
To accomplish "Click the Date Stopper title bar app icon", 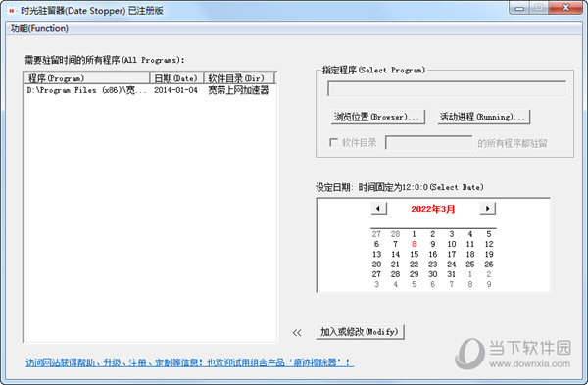I will (x=11, y=11).
